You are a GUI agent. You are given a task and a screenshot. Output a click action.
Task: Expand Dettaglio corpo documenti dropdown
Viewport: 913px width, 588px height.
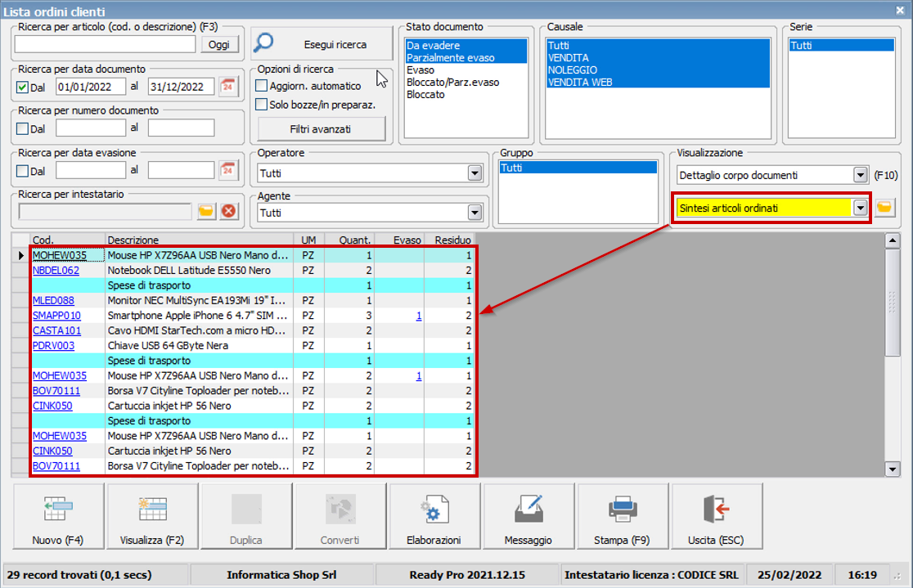(x=859, y=175)
